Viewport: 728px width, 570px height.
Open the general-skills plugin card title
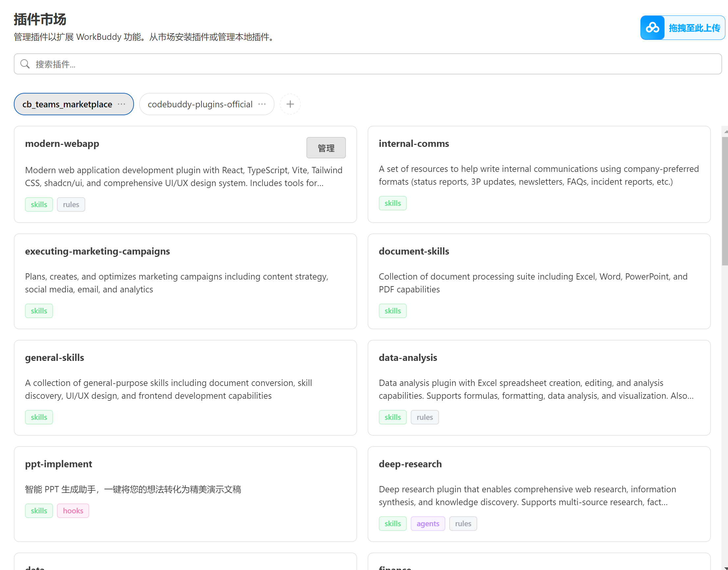click(54, 357)
